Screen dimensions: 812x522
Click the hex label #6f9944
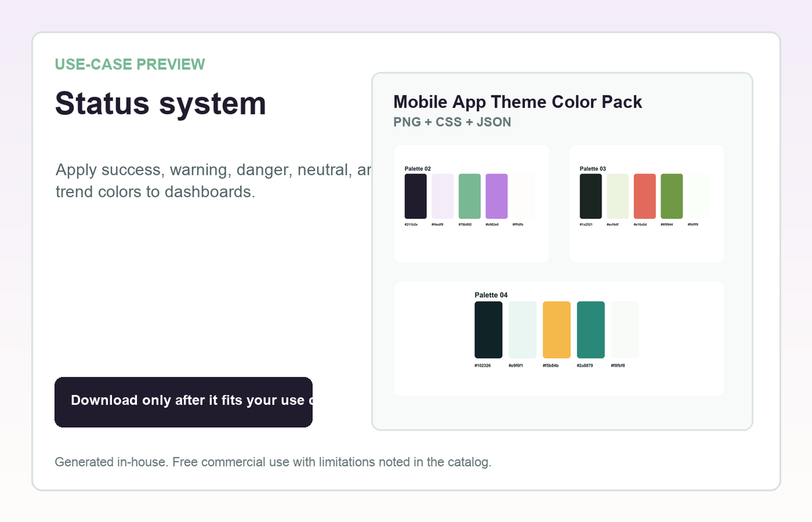[667, 224]
